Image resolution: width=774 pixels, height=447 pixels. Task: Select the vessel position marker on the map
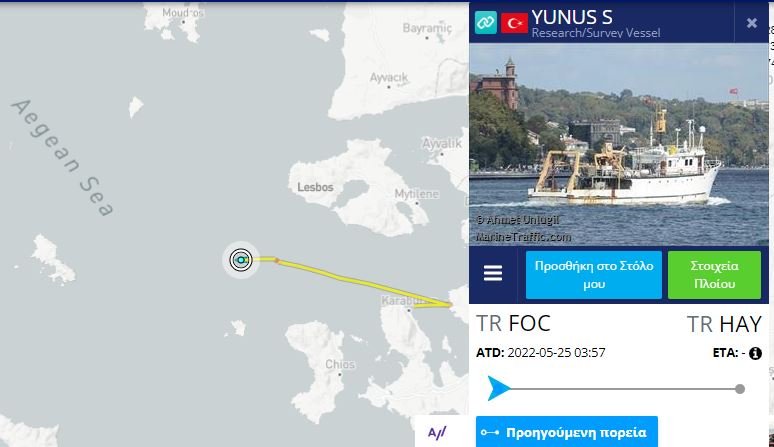click(241, 260)
